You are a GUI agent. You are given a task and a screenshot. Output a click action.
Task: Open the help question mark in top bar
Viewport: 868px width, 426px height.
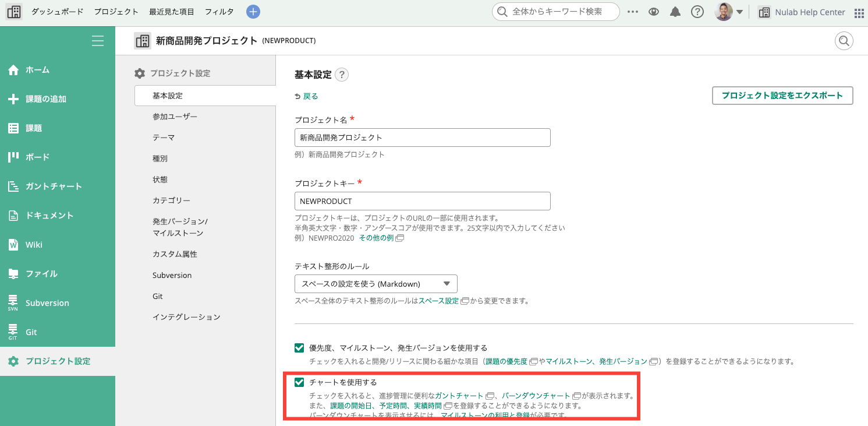[x=697, y=12]
